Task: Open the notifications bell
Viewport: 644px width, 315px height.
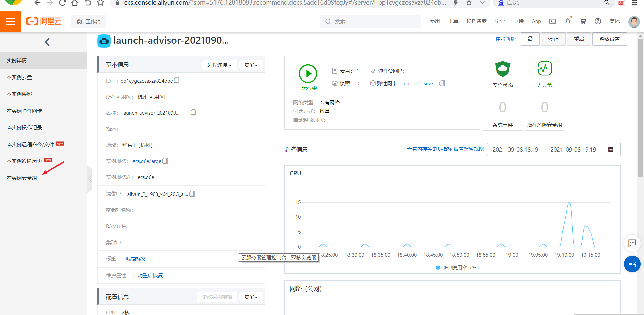Action: coord(568,21)
